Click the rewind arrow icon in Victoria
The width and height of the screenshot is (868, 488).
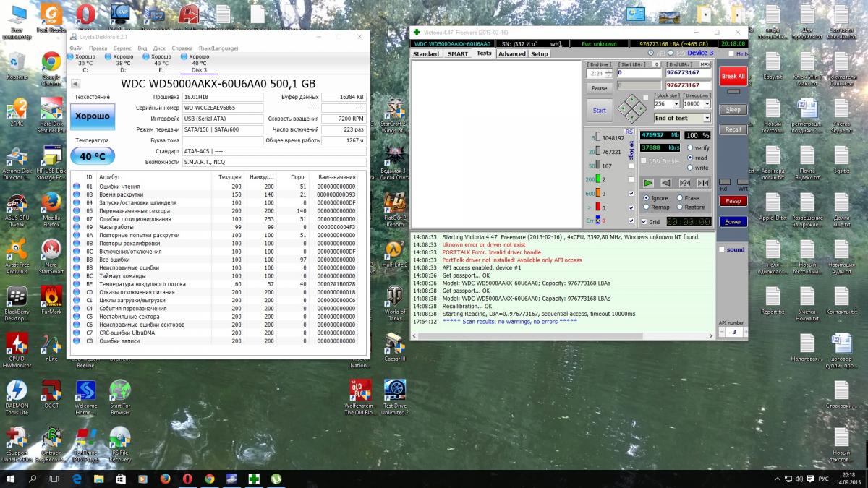point(665,183)
